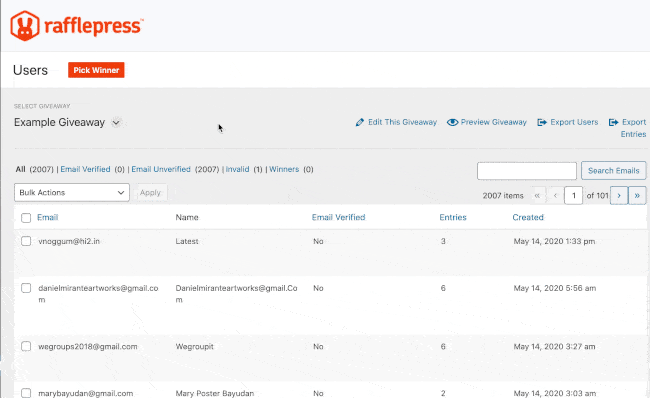Sort table by Email Verified column

338,217
